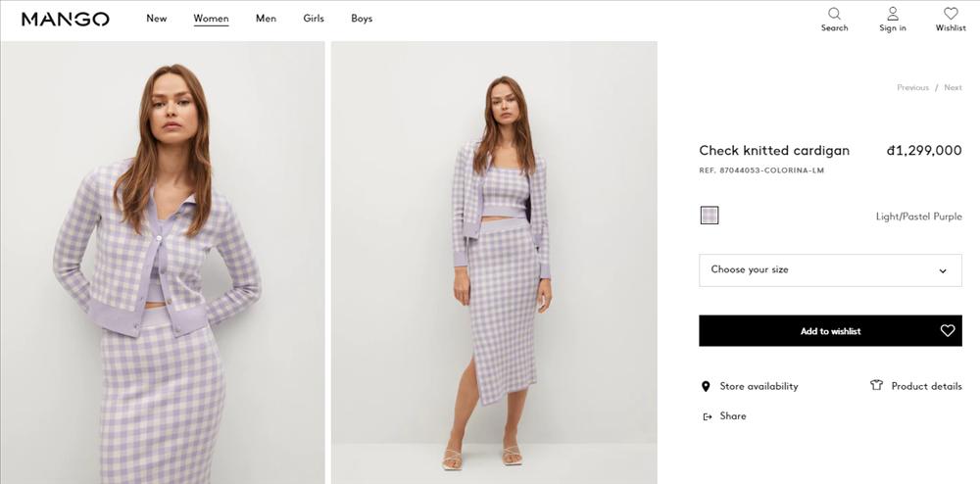This screenshot has width=980, height=484.
Task: Go to the Next product link
Action: point(953,88)
